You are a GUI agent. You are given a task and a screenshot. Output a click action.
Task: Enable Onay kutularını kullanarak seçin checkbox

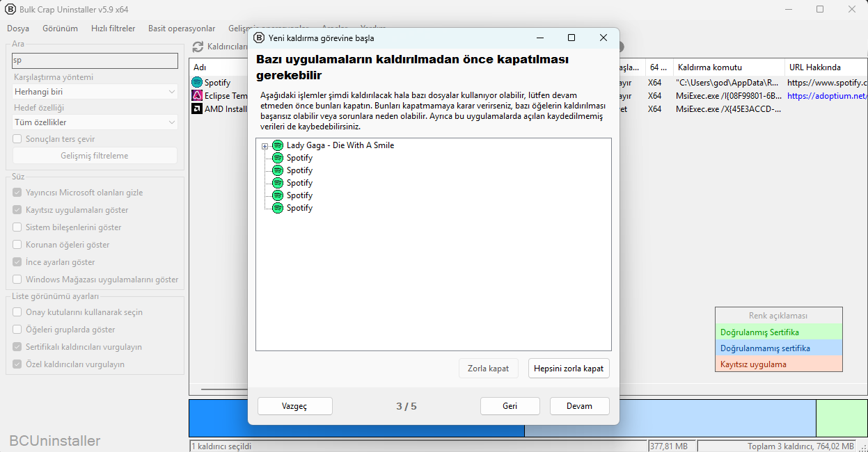pyautogui.click(x=18, y=312)
